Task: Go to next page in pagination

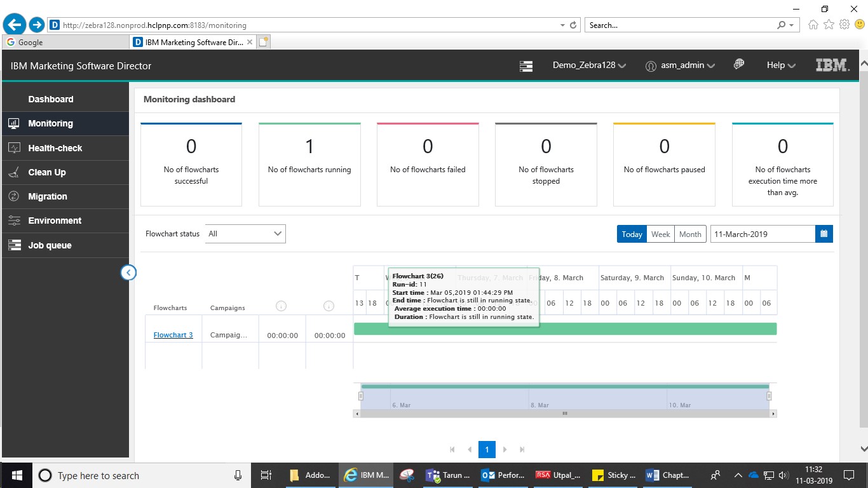Action: 505,449
